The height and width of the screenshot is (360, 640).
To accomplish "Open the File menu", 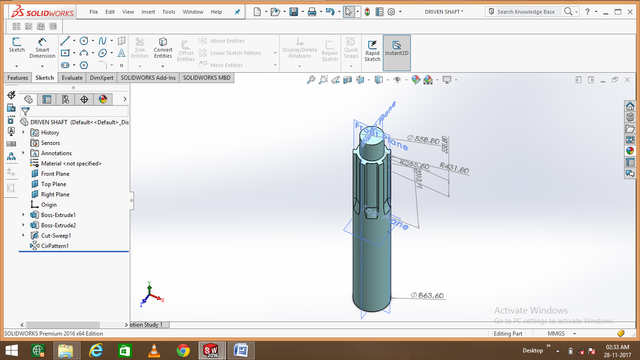I will (x=93, y=12).
